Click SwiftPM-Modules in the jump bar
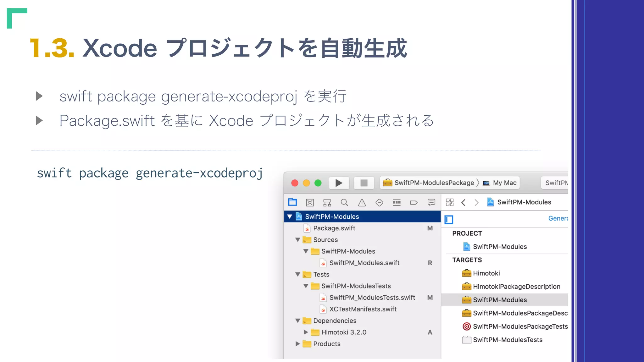The image size is (644, 362). click(519, 202)
